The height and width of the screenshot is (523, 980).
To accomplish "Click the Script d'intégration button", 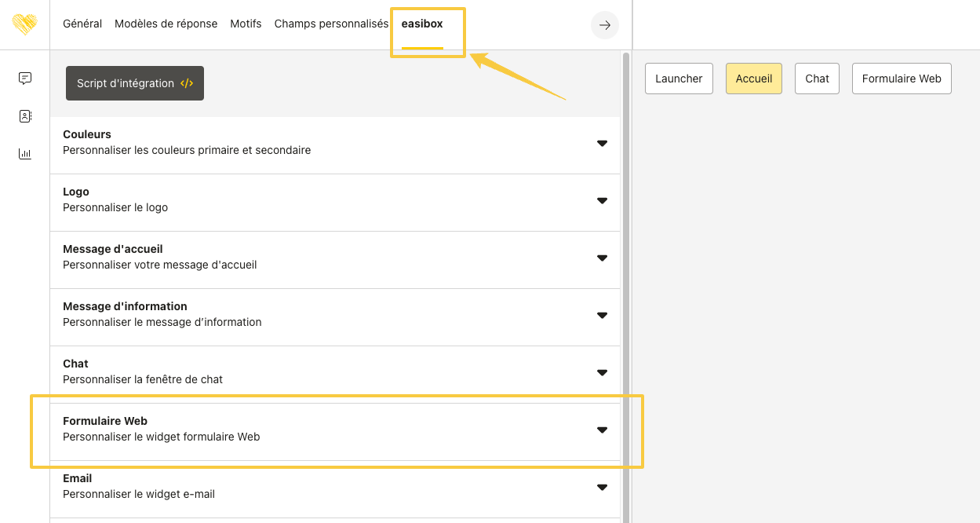I will point(135,83).
